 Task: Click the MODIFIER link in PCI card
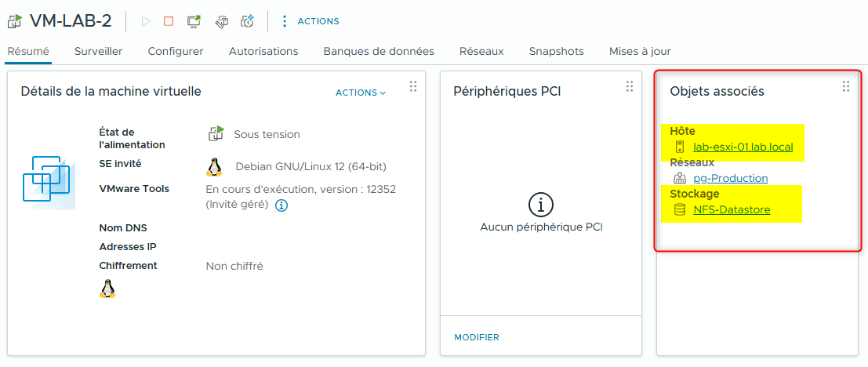click(477, 337)
